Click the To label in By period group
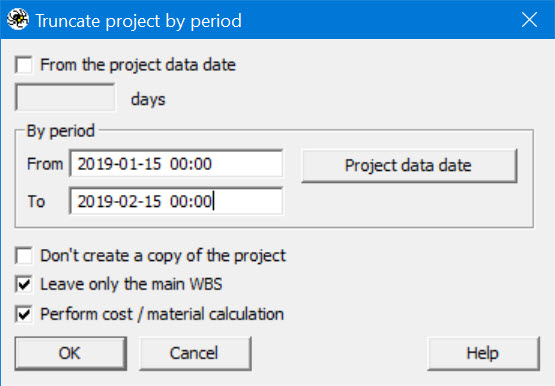The width and height of the screenshot is (555, 386). [x=36, y=201]
